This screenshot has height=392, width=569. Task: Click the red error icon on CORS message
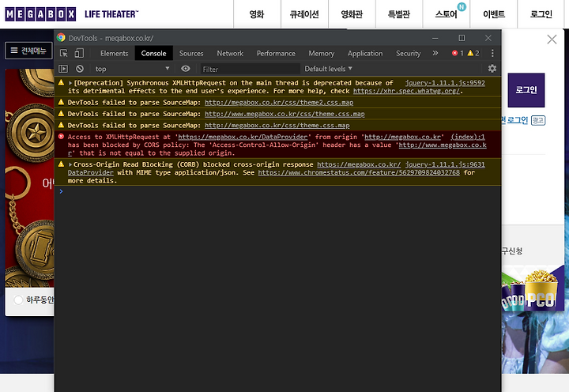click(x=61, y=137)
